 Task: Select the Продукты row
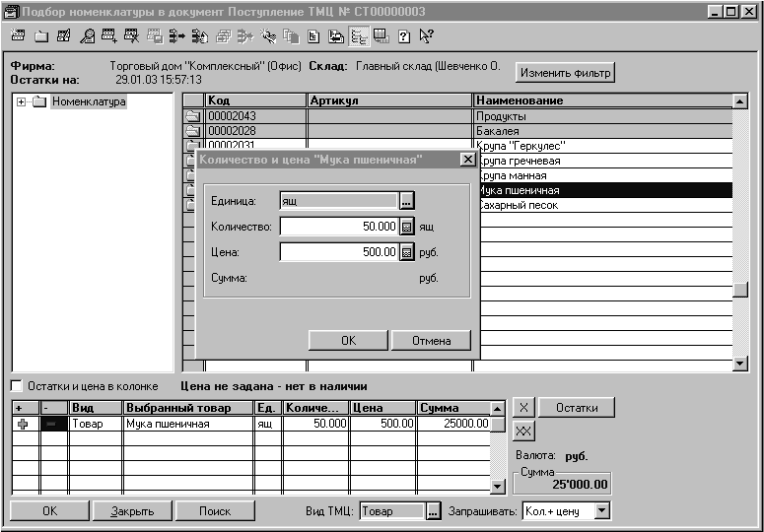(458, 116)
